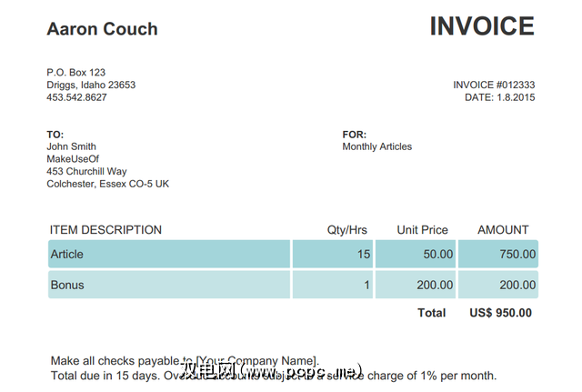582x392 pixels.
Task: Select the quantity cell showing 15
Action: pyautogui.click(x=333, y=255)
